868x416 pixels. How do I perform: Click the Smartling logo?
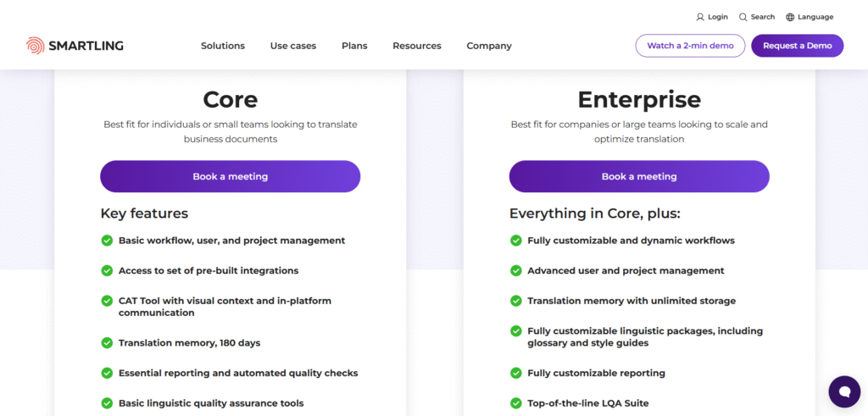pos(75,46)
